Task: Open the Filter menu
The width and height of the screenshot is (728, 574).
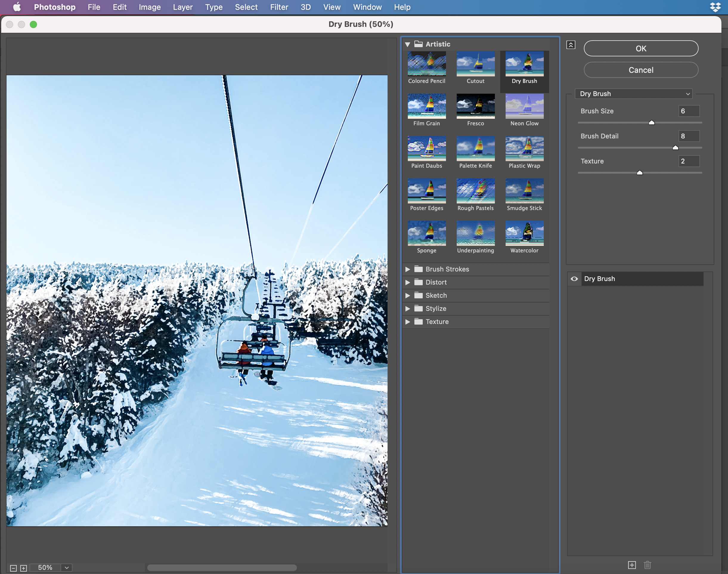Action: pos(279,7)
